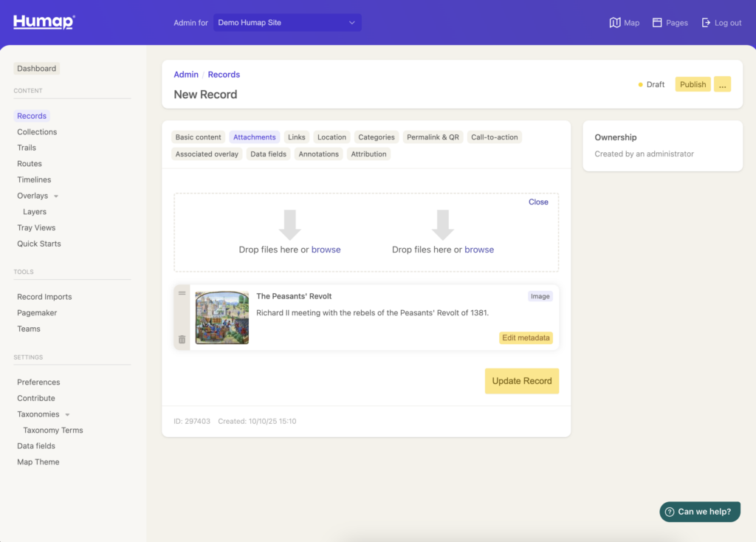This screenshot has height=542, width=756.
Task: Open the more actions ellipsis button
Action: [722, 84]
